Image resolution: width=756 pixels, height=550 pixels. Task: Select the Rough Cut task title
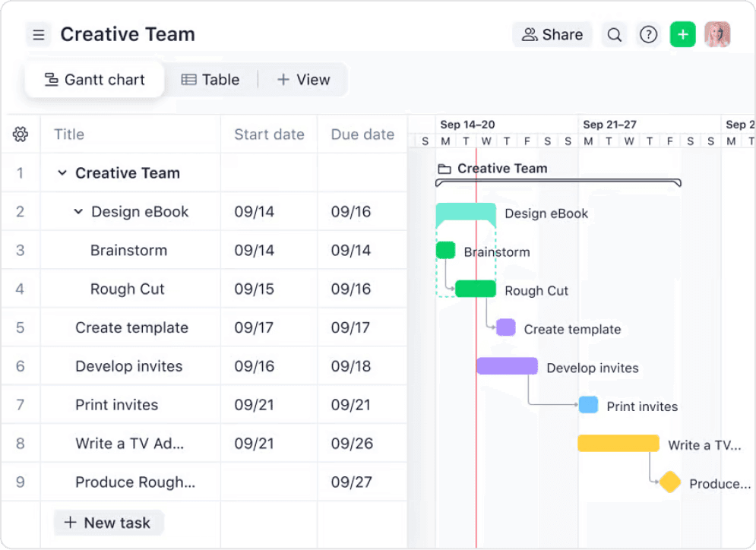(x=128, y=289)
